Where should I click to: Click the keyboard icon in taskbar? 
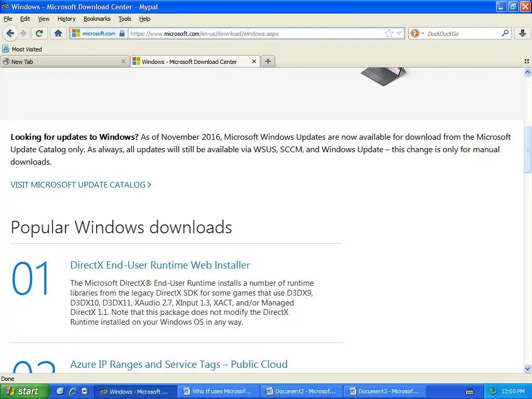point(470,392)
